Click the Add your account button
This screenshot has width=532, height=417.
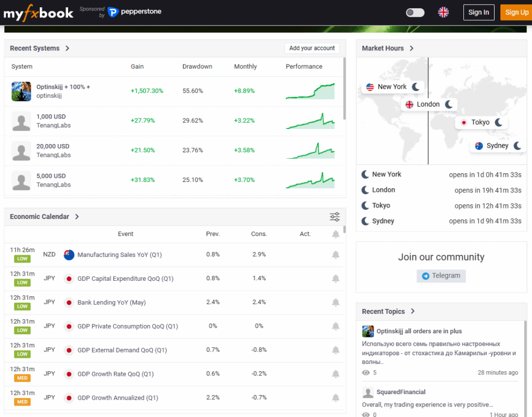coord(312,48)
